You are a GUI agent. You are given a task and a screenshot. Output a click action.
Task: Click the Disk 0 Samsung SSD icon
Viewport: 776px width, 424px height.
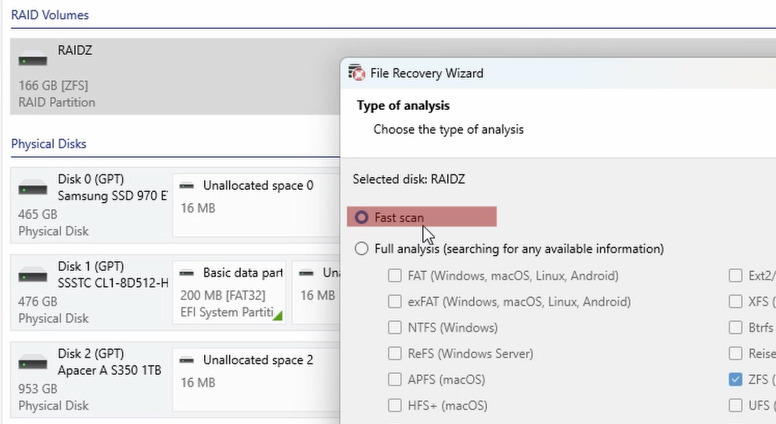[x=33, y=188]
